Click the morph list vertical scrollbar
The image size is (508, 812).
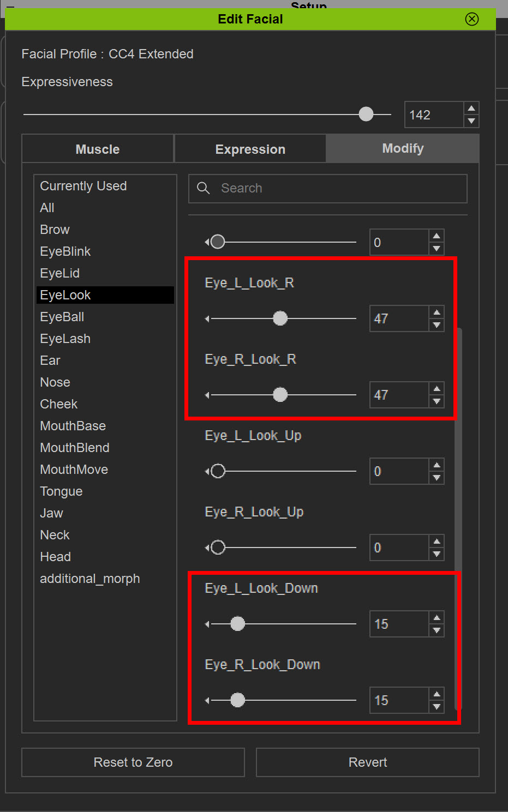coord(458,518)
